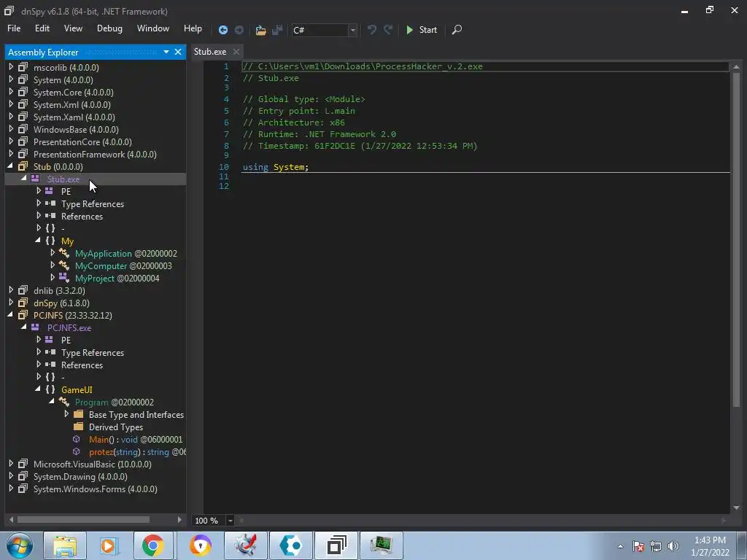
Task: Click the GameUI namespace braces icon
Action: (x=50, y=389)
